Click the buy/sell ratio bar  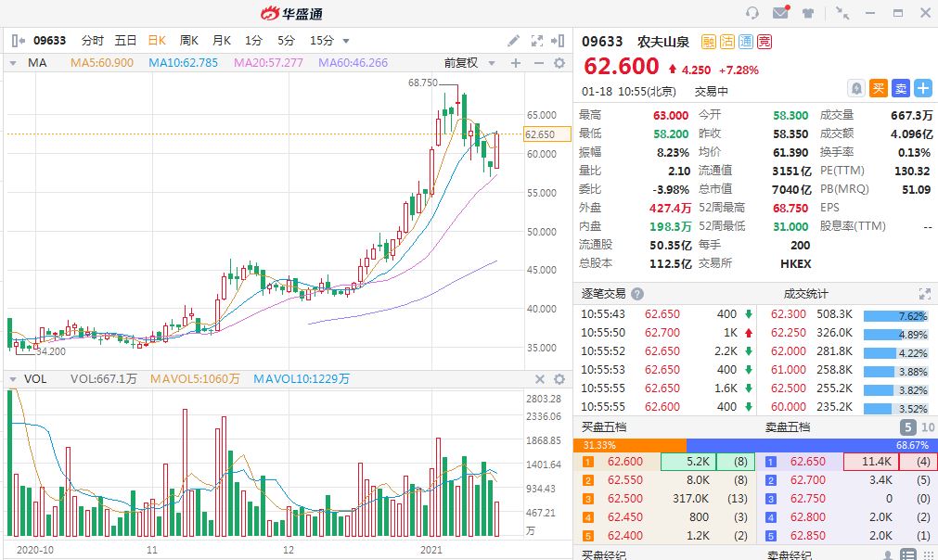point(755,445)
